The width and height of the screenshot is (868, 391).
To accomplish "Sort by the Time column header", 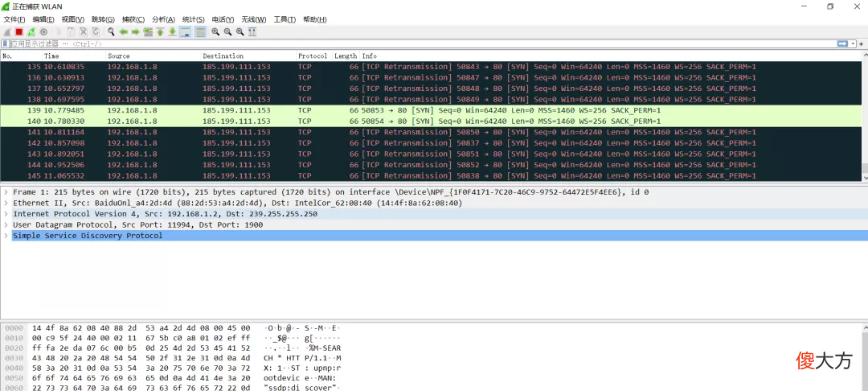I will coord(74,56).
